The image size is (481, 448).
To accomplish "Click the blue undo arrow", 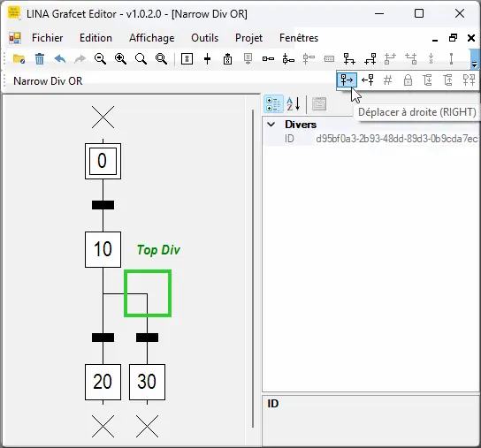I will pyautogui.click(x=60, y=58).
